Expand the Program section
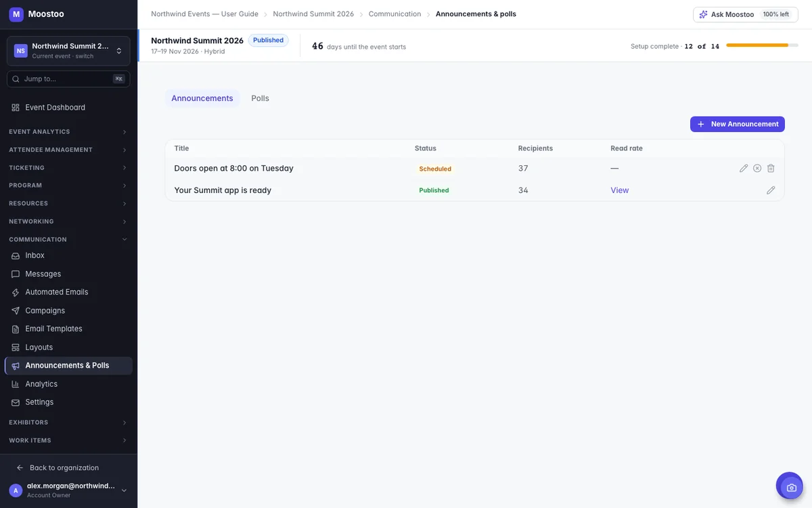This screenshot has height=508, width=812. (x=68, y=186)
